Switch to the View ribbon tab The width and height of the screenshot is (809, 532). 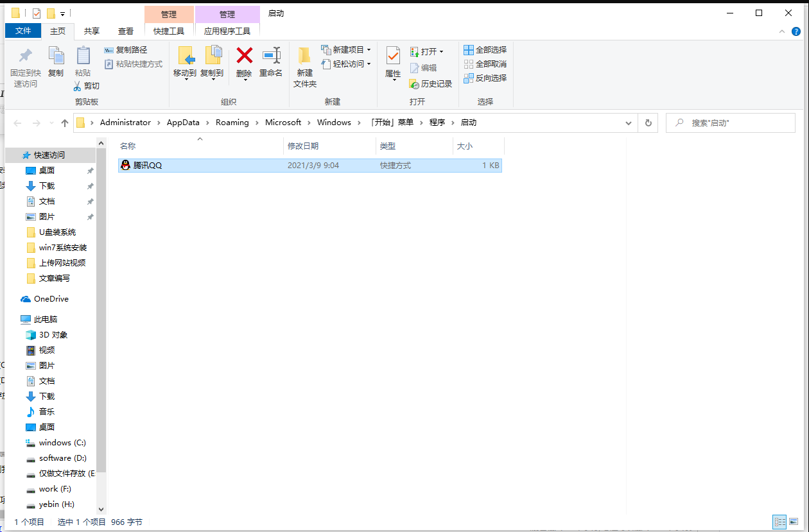(126, 31)
